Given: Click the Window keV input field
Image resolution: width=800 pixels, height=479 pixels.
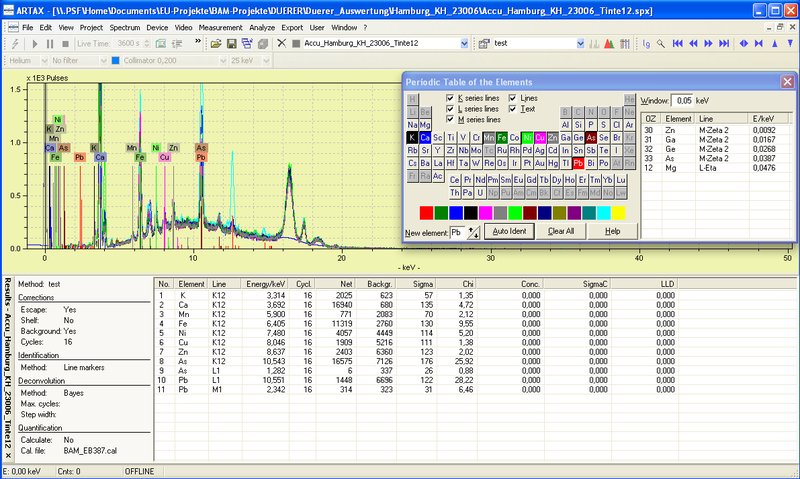Looking at the screenshot, I should (x=682, y=100).
